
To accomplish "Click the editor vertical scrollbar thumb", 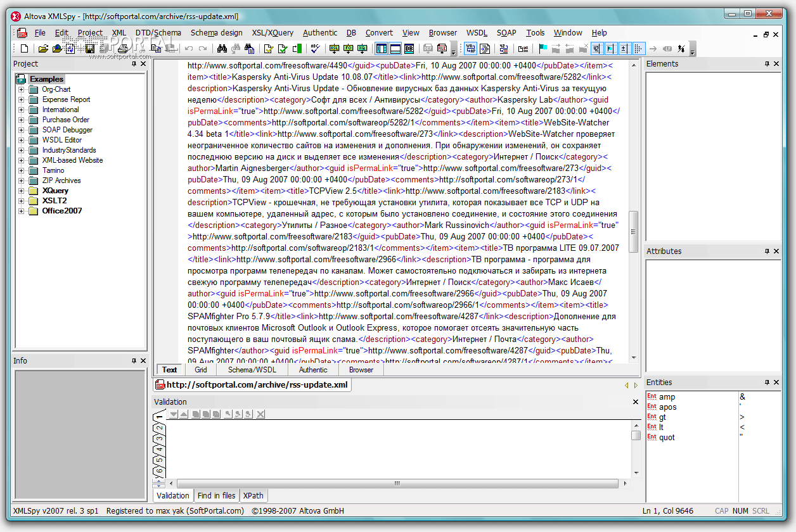I will 634,232.
